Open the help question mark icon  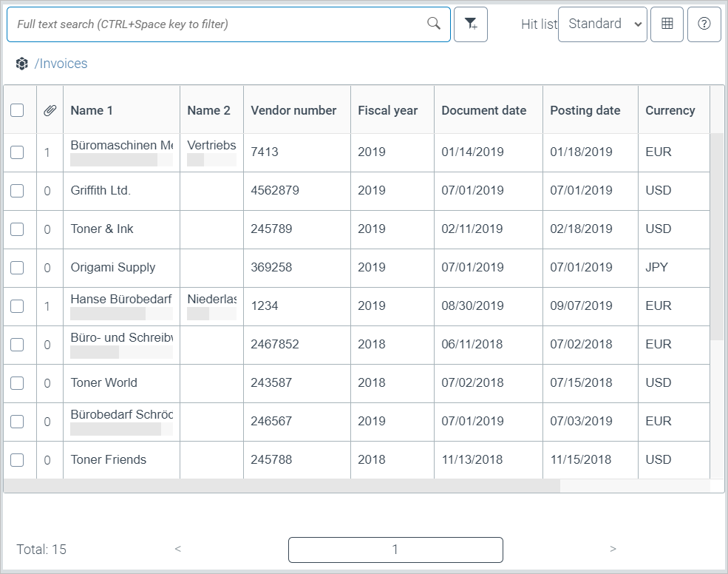coord(704,24)
